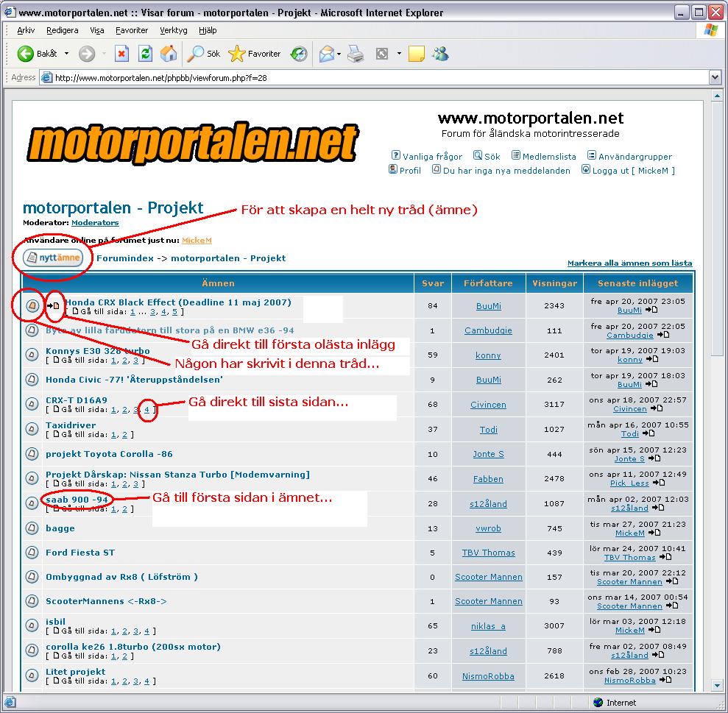Open Search (Sök) in the IE toolbar
The image size is (728, 713).
pos(203,54)
